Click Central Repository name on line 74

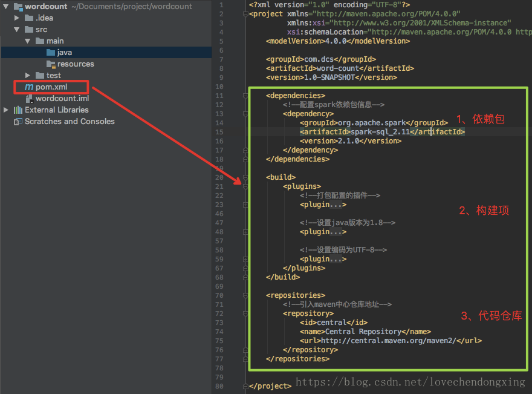[363, 332]
